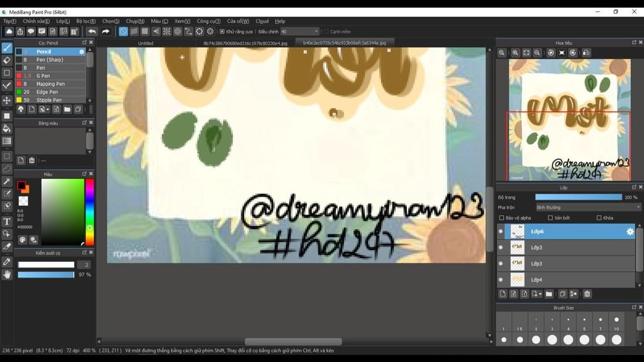Click the Redo arrow in toolbar

[x=106, y=31]
